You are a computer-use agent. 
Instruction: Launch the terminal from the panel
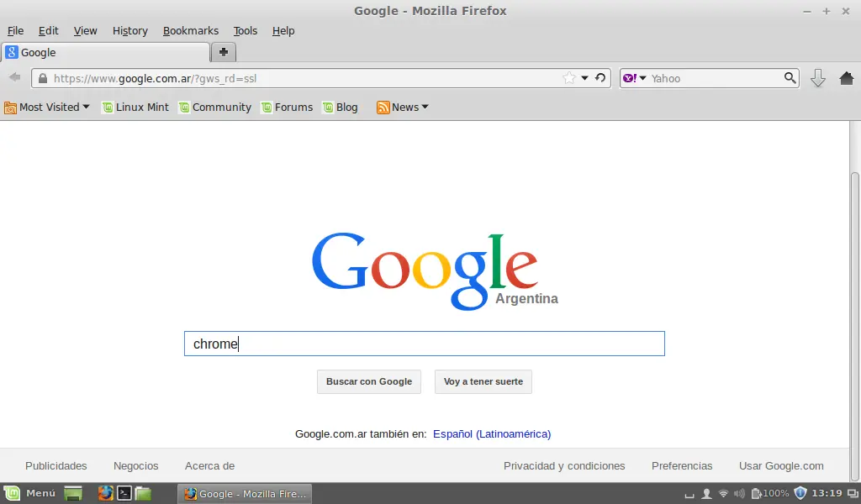pos(124,494)
